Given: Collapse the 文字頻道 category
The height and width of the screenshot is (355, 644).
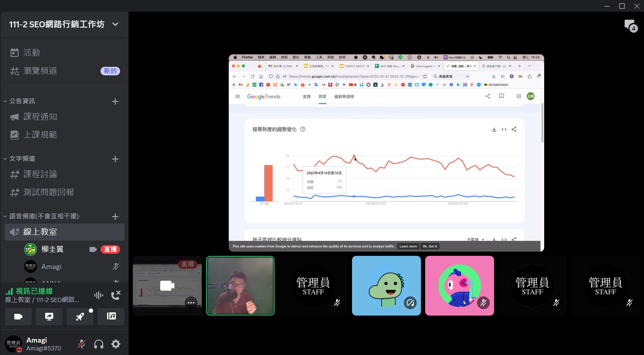Looking at the screenshot, I should pyautogui.click(x=22, y=159).
